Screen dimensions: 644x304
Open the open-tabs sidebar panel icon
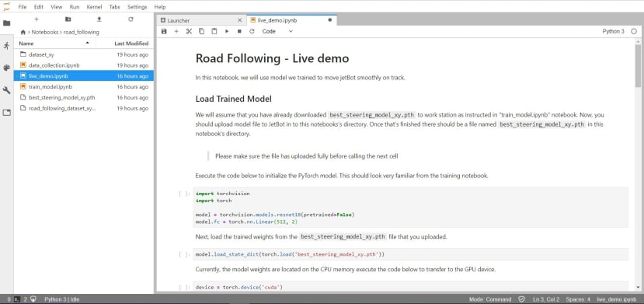coord(6,113)
